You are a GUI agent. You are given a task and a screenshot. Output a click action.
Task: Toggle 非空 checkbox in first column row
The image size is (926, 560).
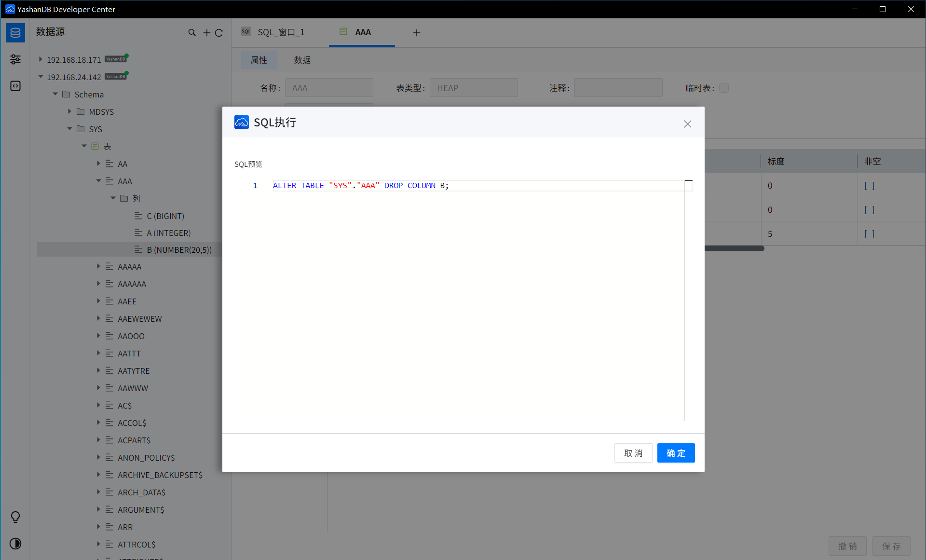(x=870, y=186)
